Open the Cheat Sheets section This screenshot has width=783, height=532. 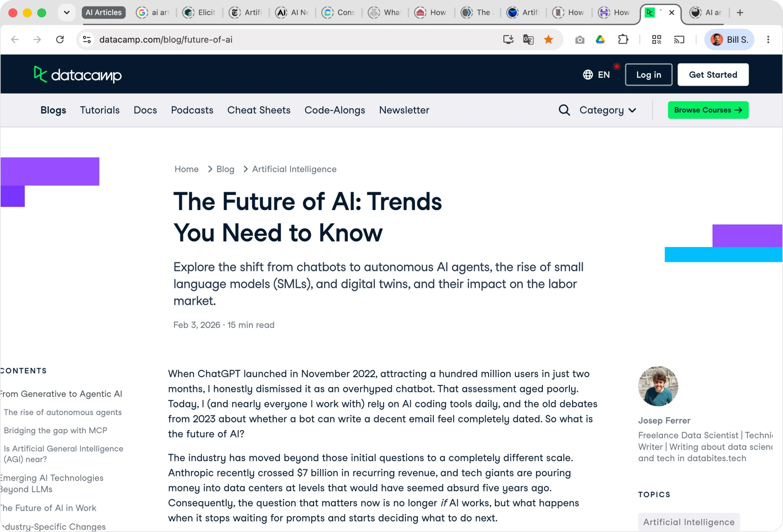click(259, 110)
